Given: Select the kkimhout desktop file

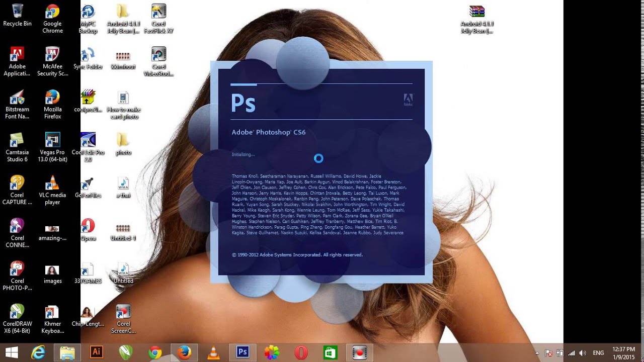Looking at the screenshot, I should pyautogui.click(x=123, y=59).
